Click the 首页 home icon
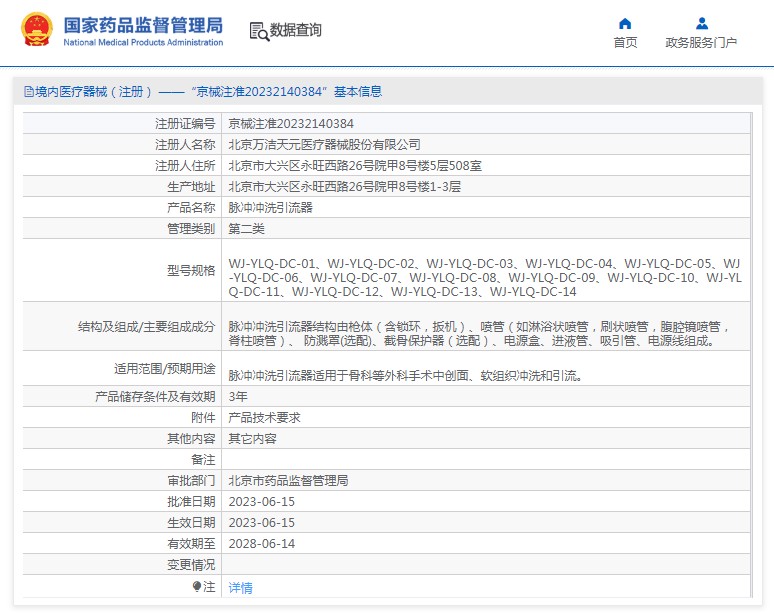The height and width of the screenshot is (614, 774). click(x=625, y=24)
